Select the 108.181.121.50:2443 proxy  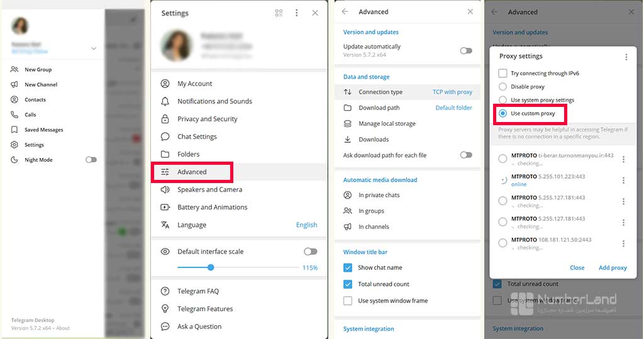click(x=502, y=243)
